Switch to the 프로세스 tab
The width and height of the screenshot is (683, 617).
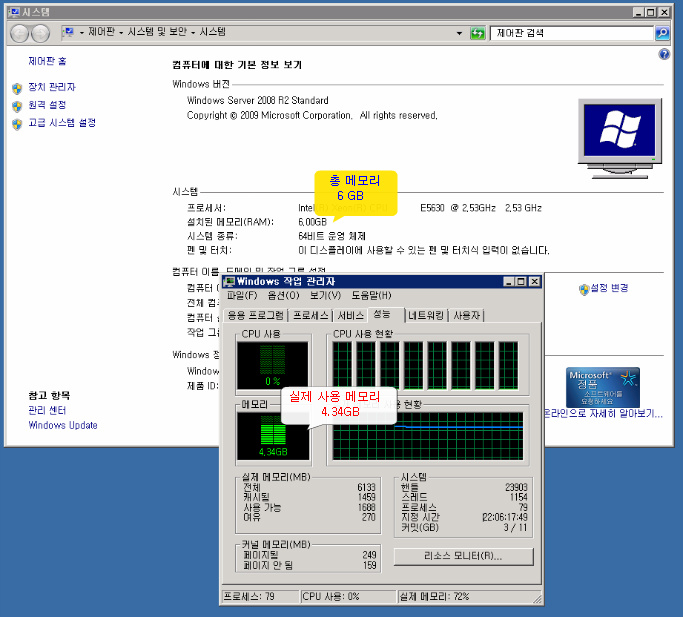(x=311, y=315)
